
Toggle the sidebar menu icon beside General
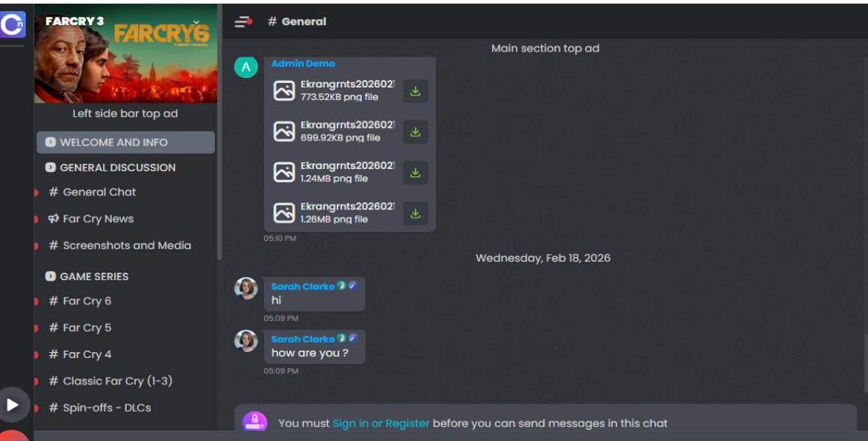(243, 21)
